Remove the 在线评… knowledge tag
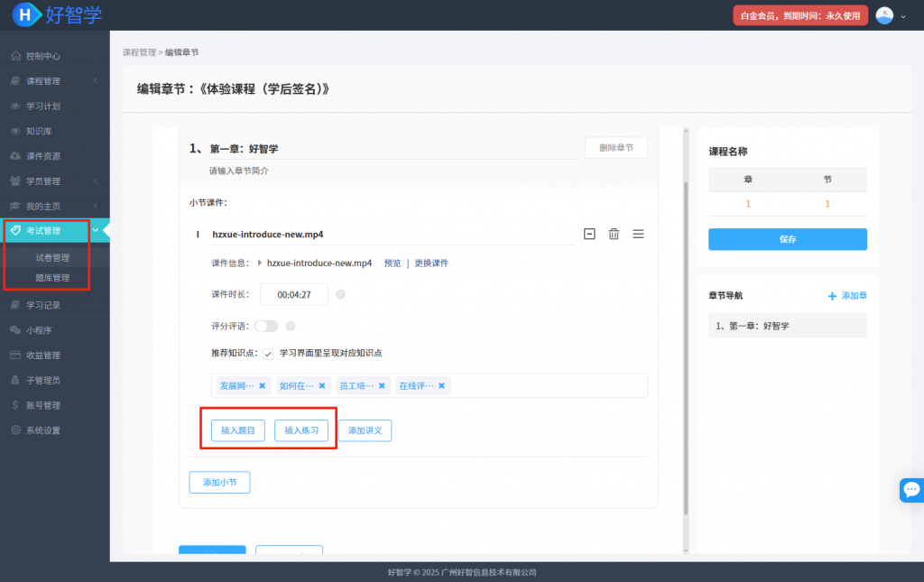 pyautogui.click(x=441, y=385)
